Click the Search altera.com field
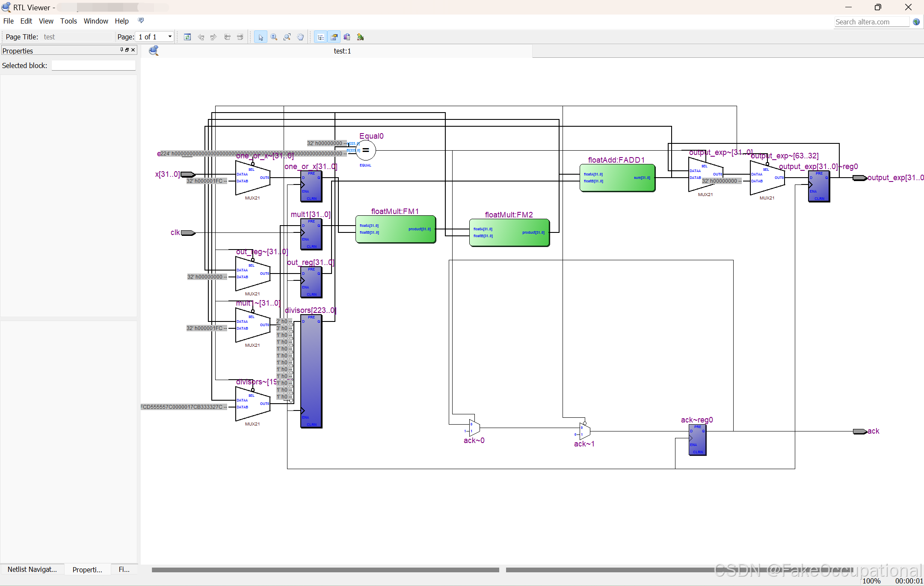Image resolution: width=924 pixels, height=586 pixels. pos(871,22)
